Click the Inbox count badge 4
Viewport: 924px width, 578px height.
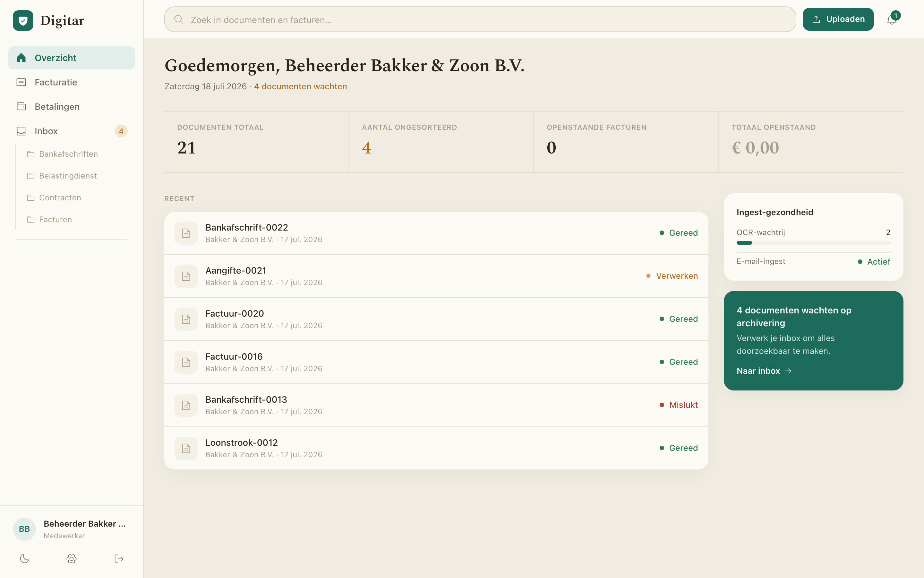(121, 131)
